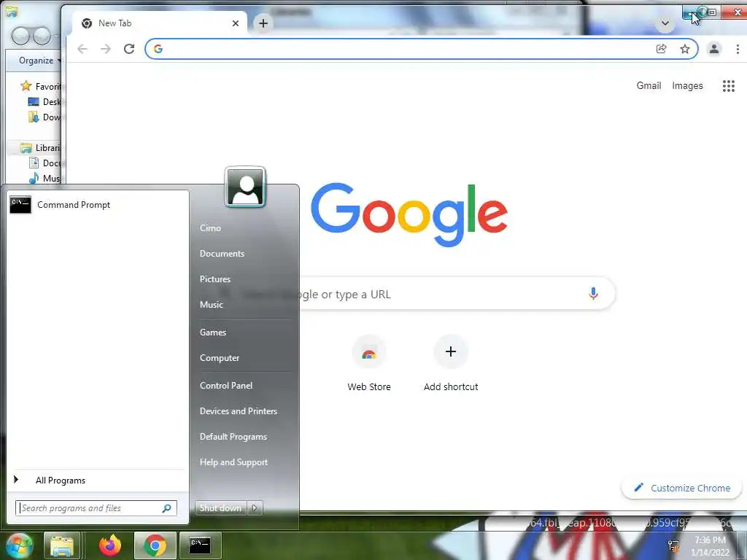Screen dimensions: 747x560
Task: Click the Search programs and files box
Action: pos(96,508)
